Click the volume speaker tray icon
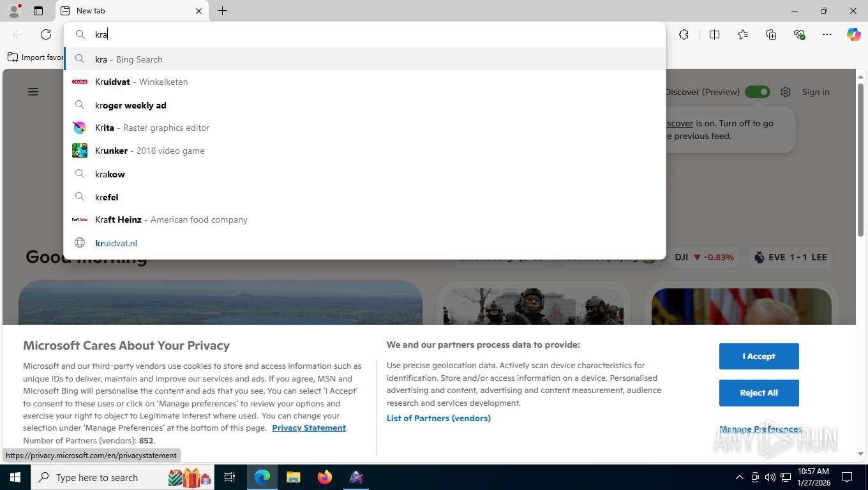 (x=770, y=477)
